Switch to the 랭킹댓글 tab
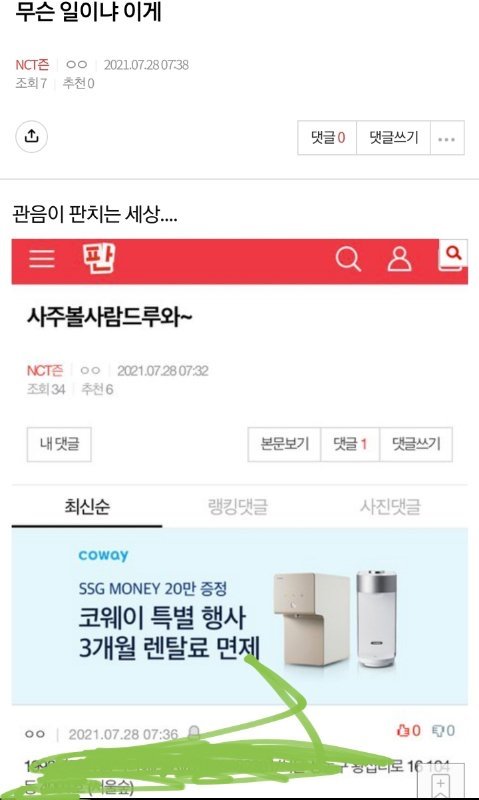Viewport: 479px width, 800px height. tap(238, 507)
